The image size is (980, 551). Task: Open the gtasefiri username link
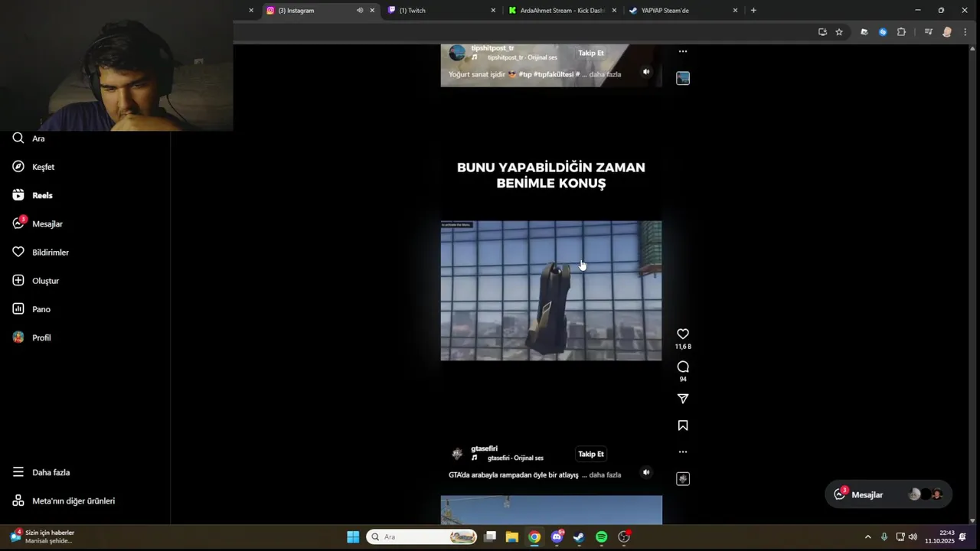(x=485, y=448)
